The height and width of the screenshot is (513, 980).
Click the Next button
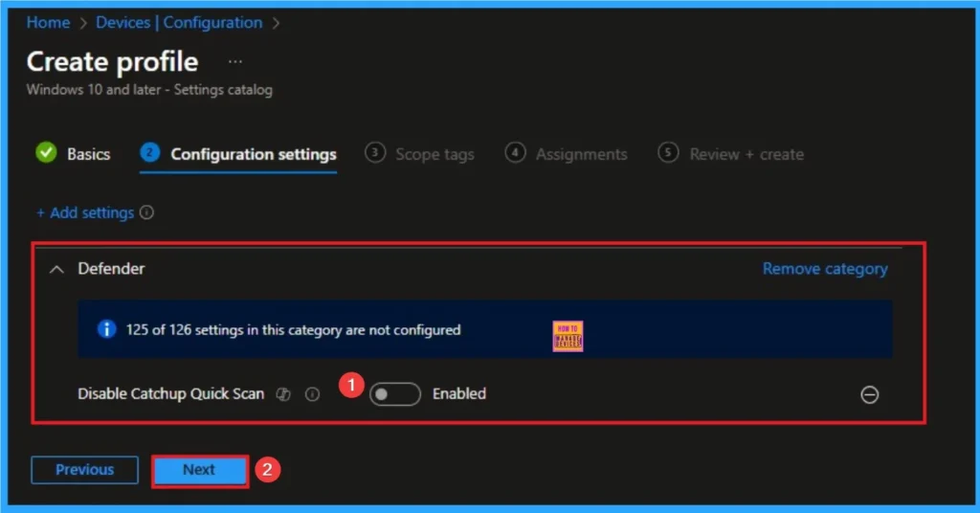[x=199, y=470]
